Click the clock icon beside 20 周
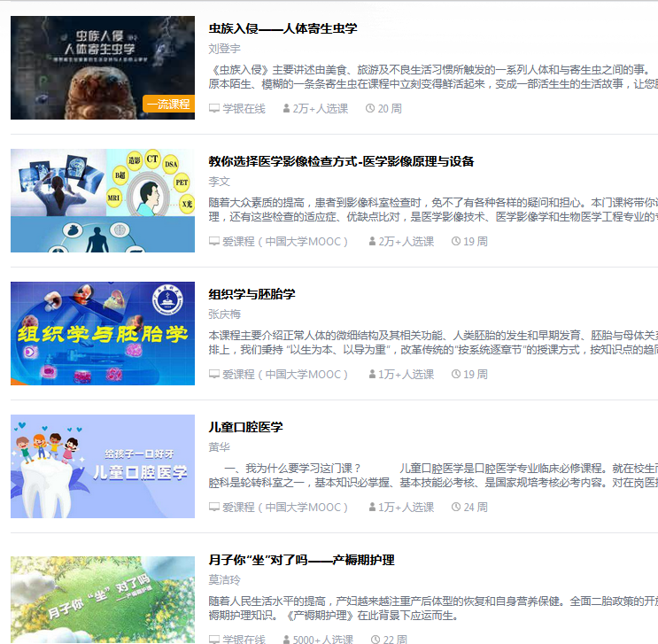658x644 pixels. pos(370,108)
